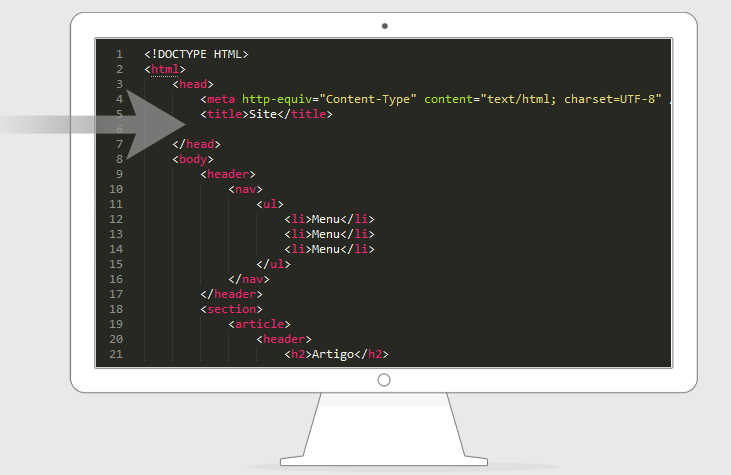731x475 pixels.
Task: Click line number 21 in the gutter
Action: point(116,354)
